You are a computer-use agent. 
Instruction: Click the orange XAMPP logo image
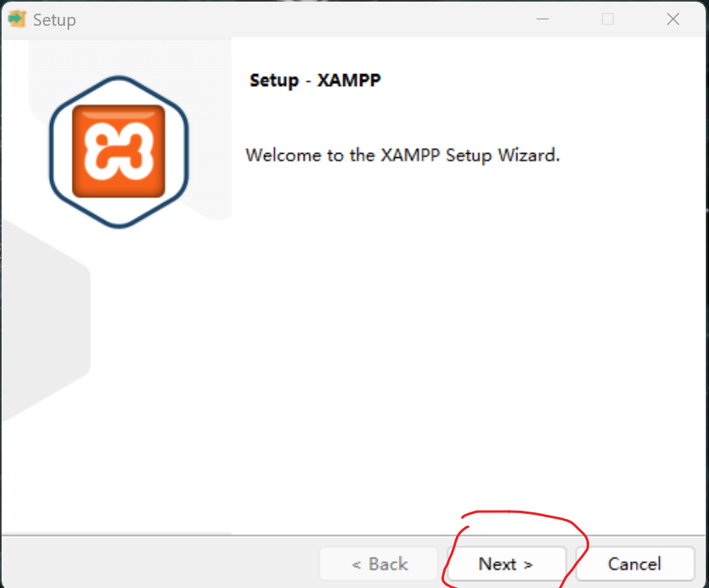[118, 151]
